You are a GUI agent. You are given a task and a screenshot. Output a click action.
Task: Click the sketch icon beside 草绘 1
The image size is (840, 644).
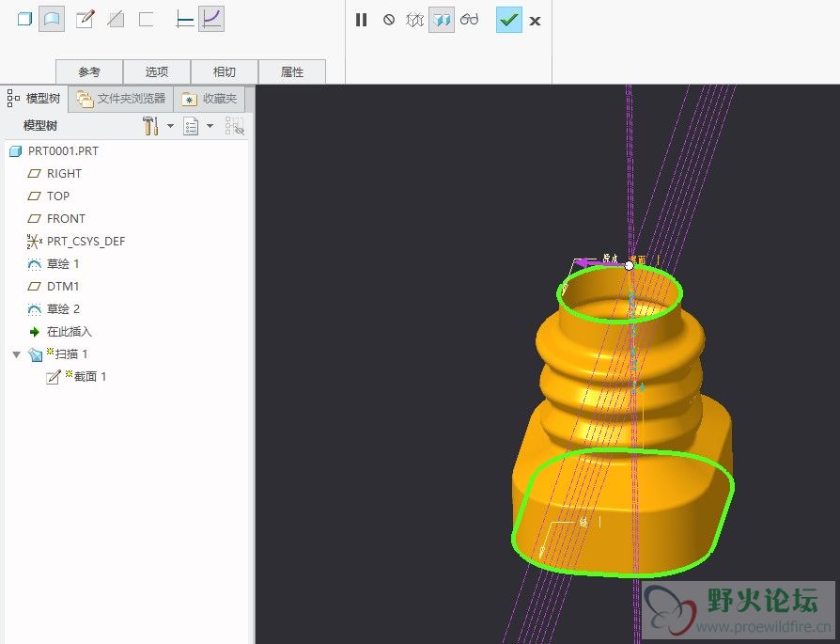(34, 264)
